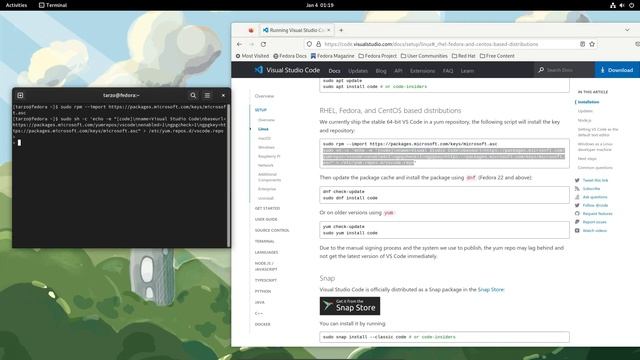The image size is (640, 360).
Task: Open the API nav item
Action: [398, 71]
